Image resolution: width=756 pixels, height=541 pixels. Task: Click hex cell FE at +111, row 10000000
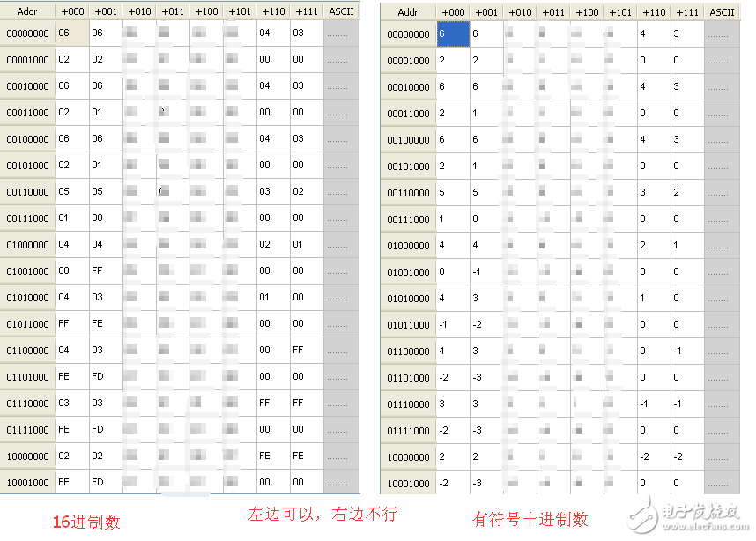pyautogui.click(x=307, y=456)
